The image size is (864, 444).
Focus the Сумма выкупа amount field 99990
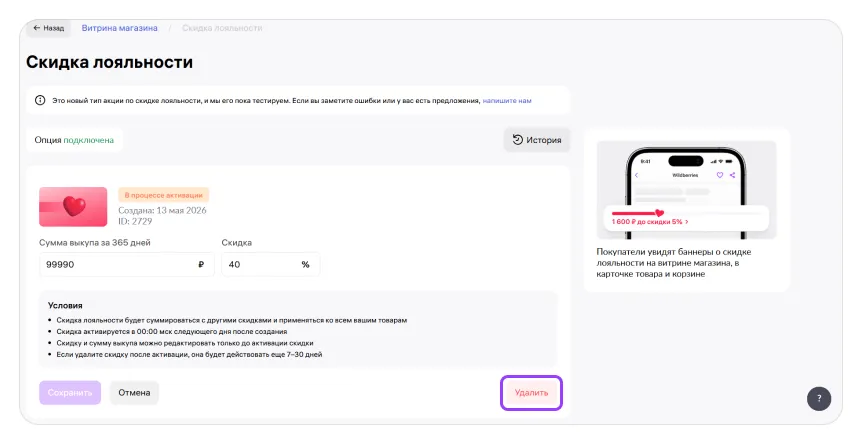127,264
